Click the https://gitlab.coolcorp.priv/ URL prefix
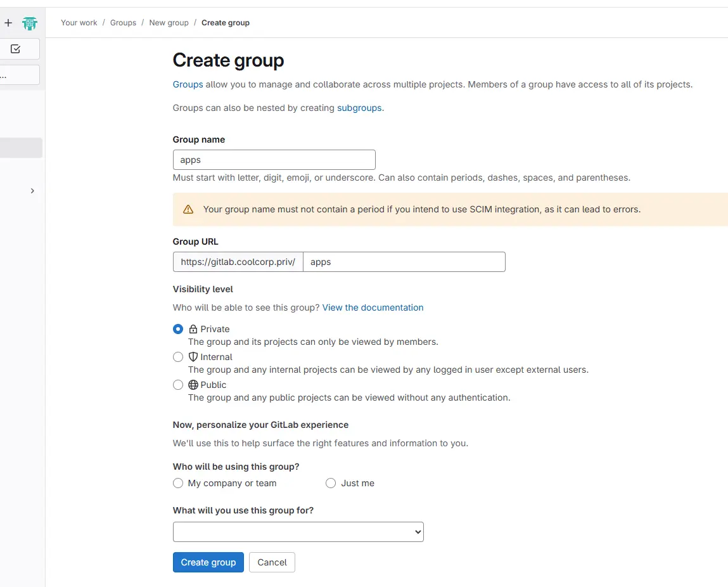The image size is (728, 587). point(238,262)
